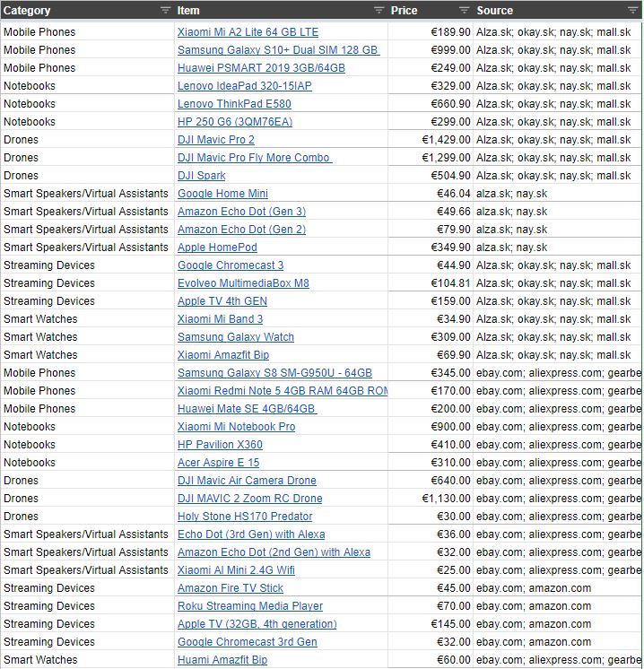
Task: Open Roku Streaming Media Player link
Action: (250, 605)
